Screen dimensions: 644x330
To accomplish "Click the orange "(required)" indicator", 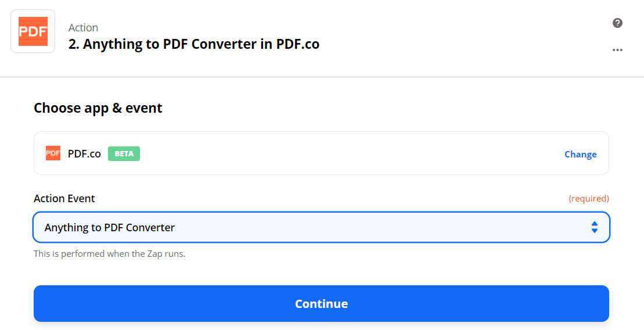I will point(588,199).
